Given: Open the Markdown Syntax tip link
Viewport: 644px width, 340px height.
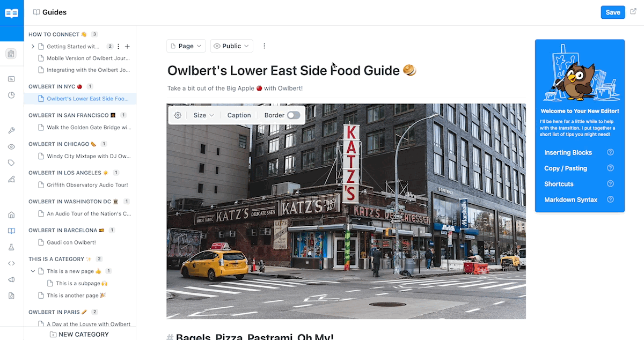Looking at the screenshot, I should [570, 199].
